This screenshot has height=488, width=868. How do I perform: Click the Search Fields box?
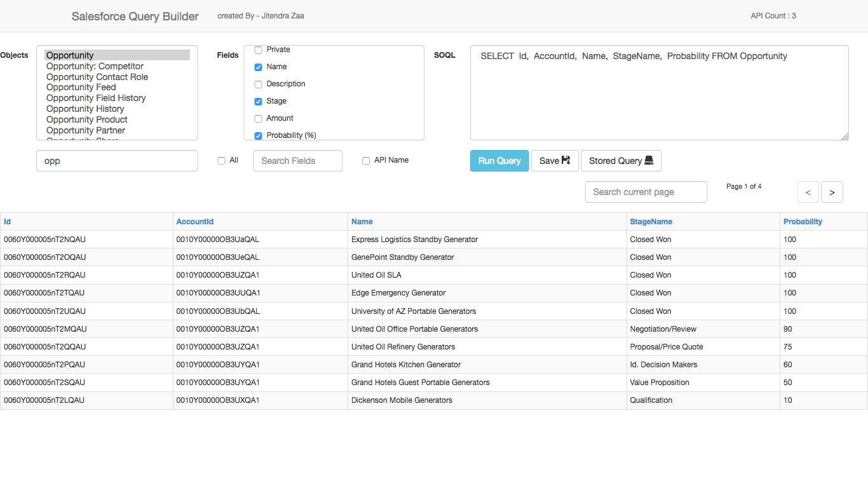pos(297,161)
